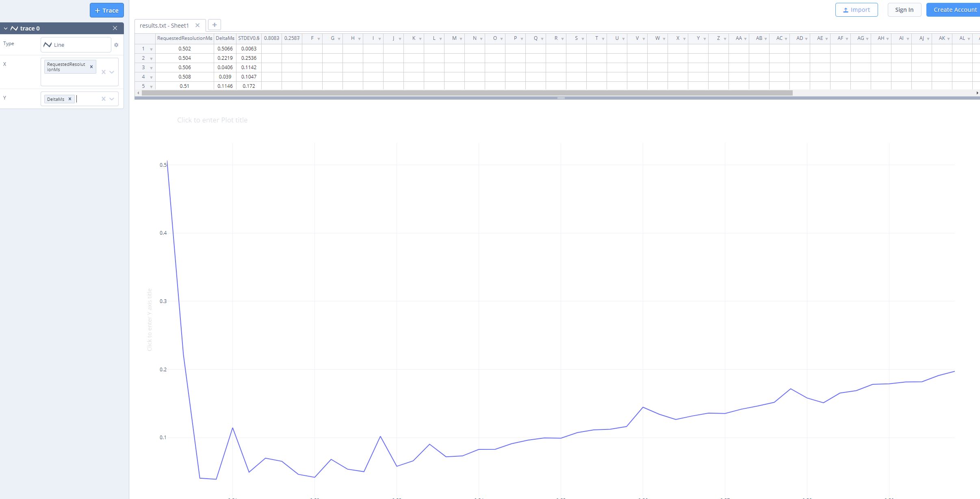The height and width of the screenshot is (499, 980).
Task: Collapse the trace 0 panel
Action: pyautogui.click(x=6, y=28)
